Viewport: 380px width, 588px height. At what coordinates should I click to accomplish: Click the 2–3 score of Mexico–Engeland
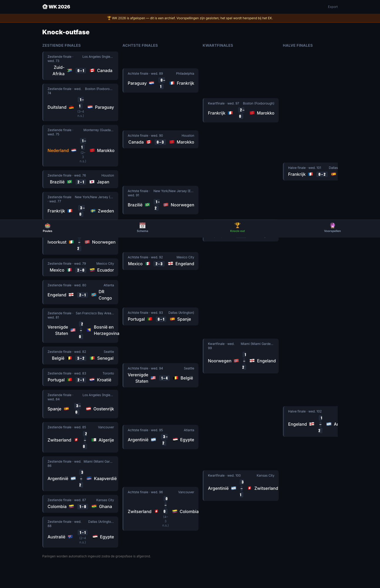(159, 264)
